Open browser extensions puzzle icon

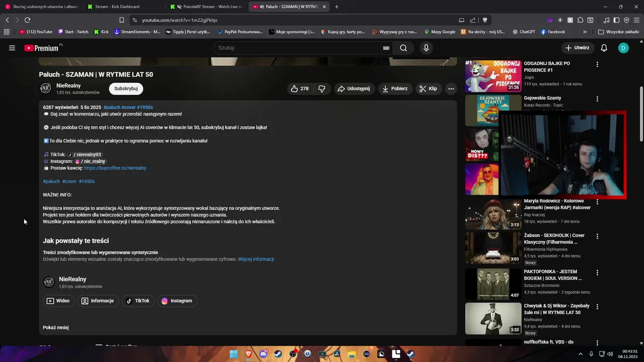[x=580, y=20]
